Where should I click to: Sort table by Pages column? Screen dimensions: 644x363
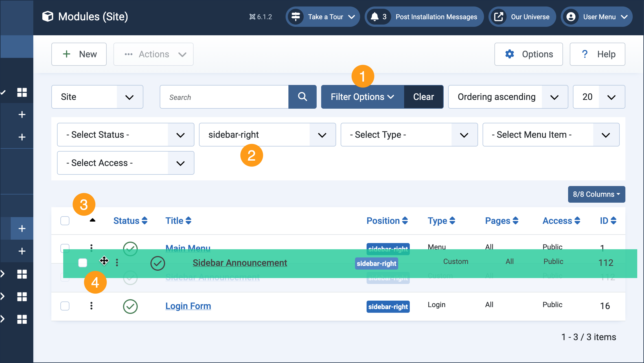point(502,221)
